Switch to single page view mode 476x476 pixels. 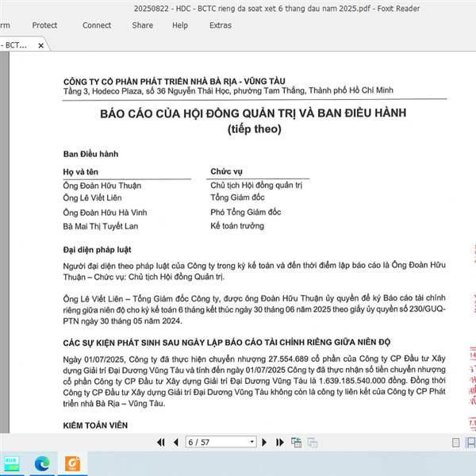tap(455, 443)
